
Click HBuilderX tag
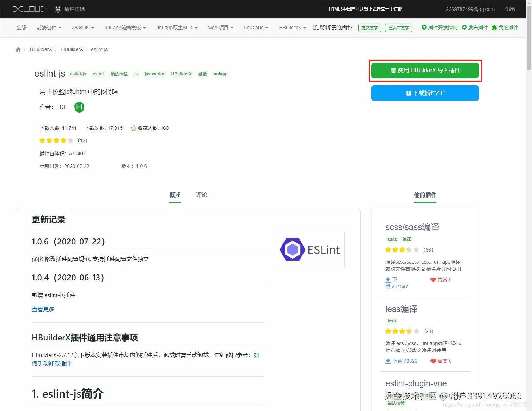[181, 74]
